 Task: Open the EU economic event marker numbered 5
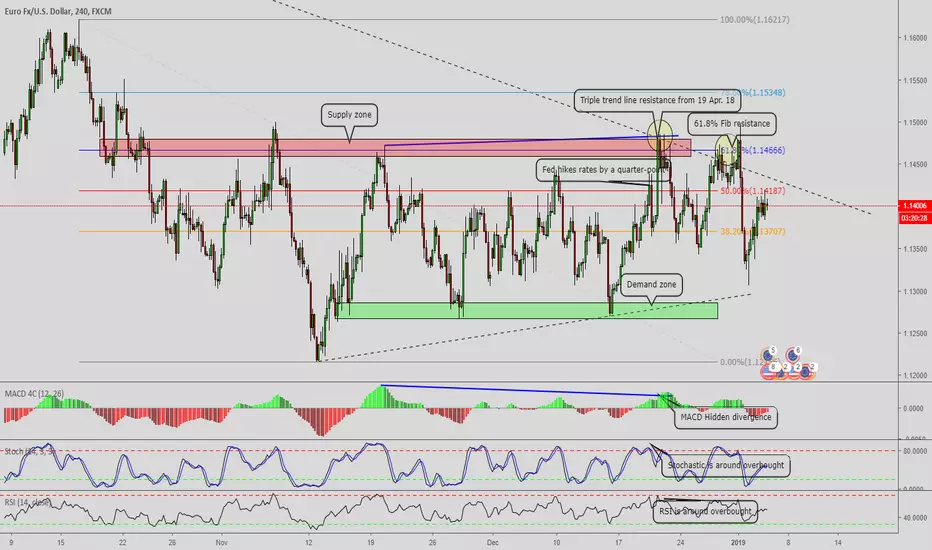(769, 354)
